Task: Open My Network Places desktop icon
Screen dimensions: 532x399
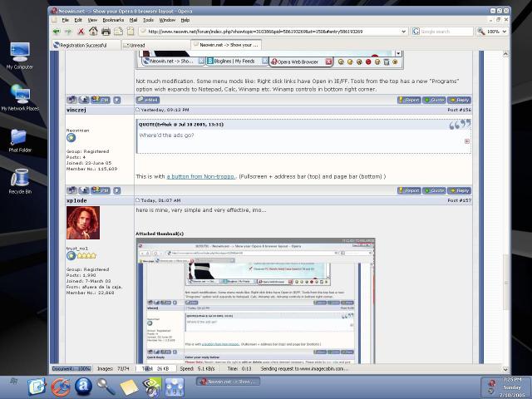Action: point(20,98)
